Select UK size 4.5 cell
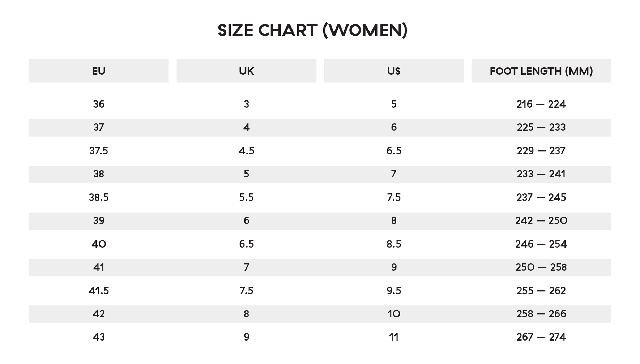640x364 pixels. tap(246, 151)
